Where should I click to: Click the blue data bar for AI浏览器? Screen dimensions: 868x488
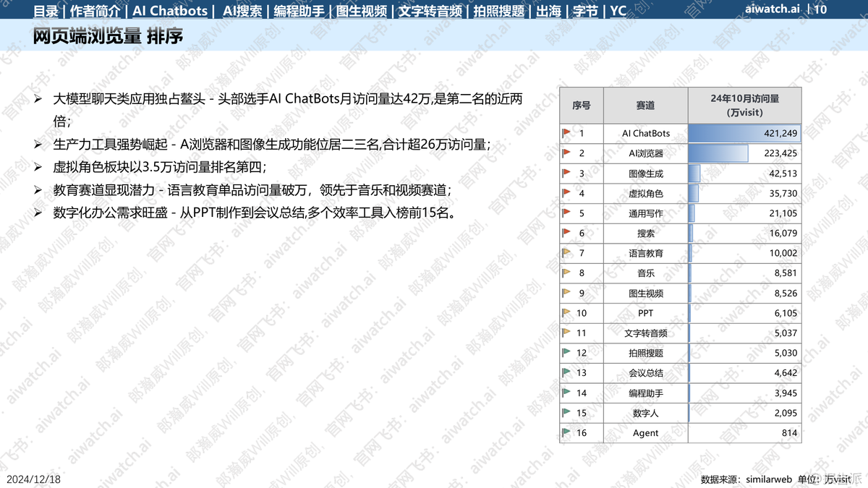click(x=718, y=153)
